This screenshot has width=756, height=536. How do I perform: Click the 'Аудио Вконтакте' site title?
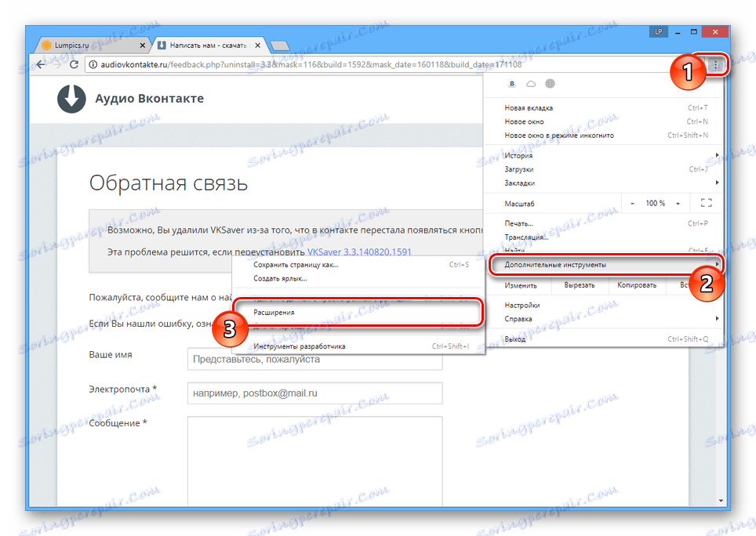pos(150,98)
